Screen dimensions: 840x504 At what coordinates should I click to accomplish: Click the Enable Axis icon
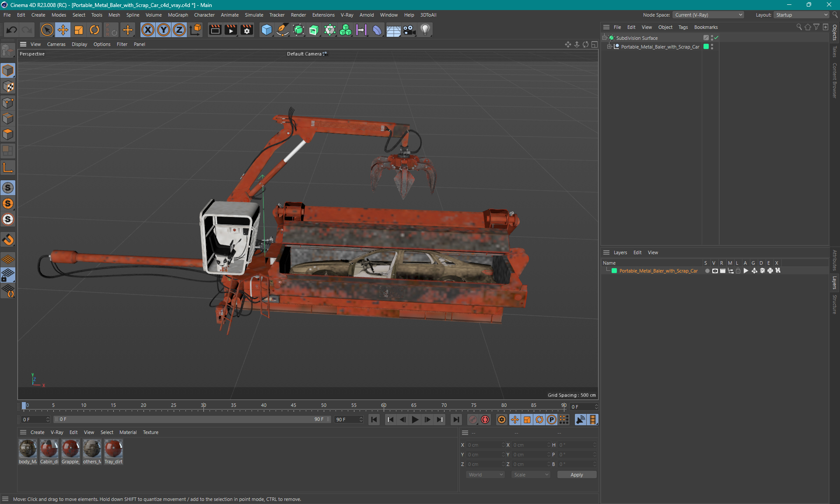(x=8, y=168)
